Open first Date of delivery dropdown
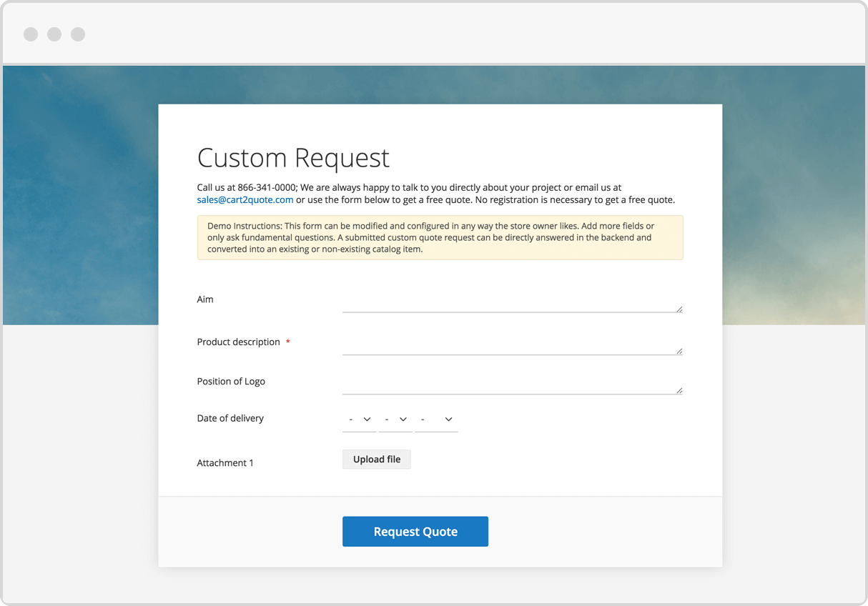 click(360, 419)
